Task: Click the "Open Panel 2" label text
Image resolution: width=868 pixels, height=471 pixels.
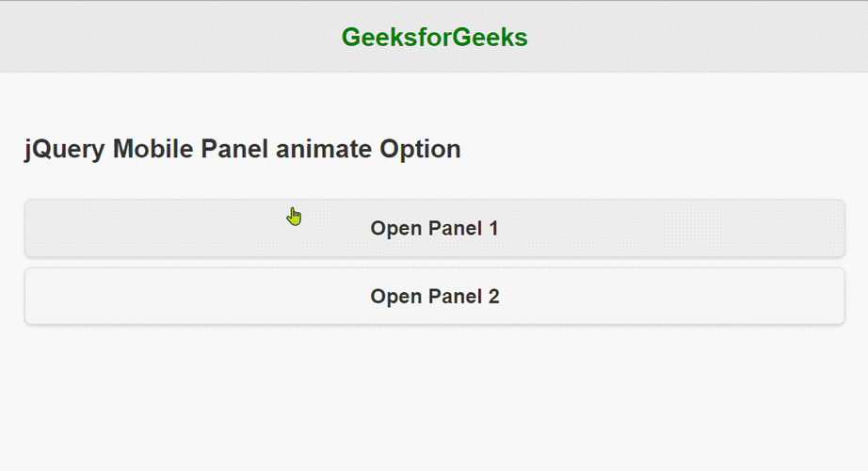Action: click(x=435, y=297)
